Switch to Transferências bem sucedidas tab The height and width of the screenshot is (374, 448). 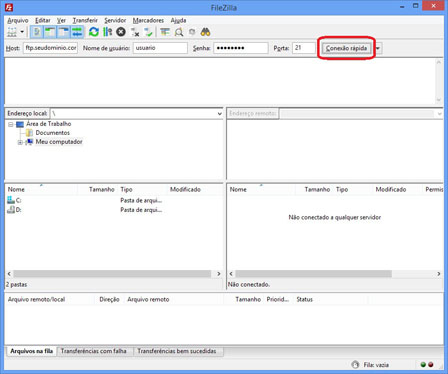click(177, 351)
